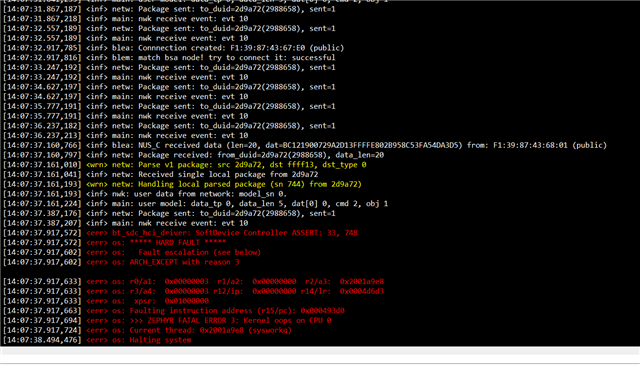Select the 'SoftDevice Controller ASSERT: 33, 748' error
Screen dimensions: 640x365
click(x=180, y=233)
